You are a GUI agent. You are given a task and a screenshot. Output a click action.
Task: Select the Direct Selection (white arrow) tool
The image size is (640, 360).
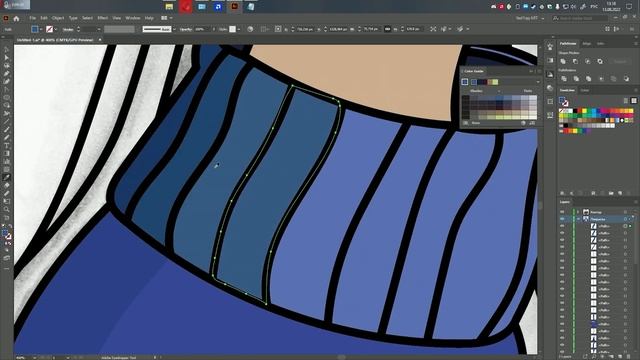point(7,58)
